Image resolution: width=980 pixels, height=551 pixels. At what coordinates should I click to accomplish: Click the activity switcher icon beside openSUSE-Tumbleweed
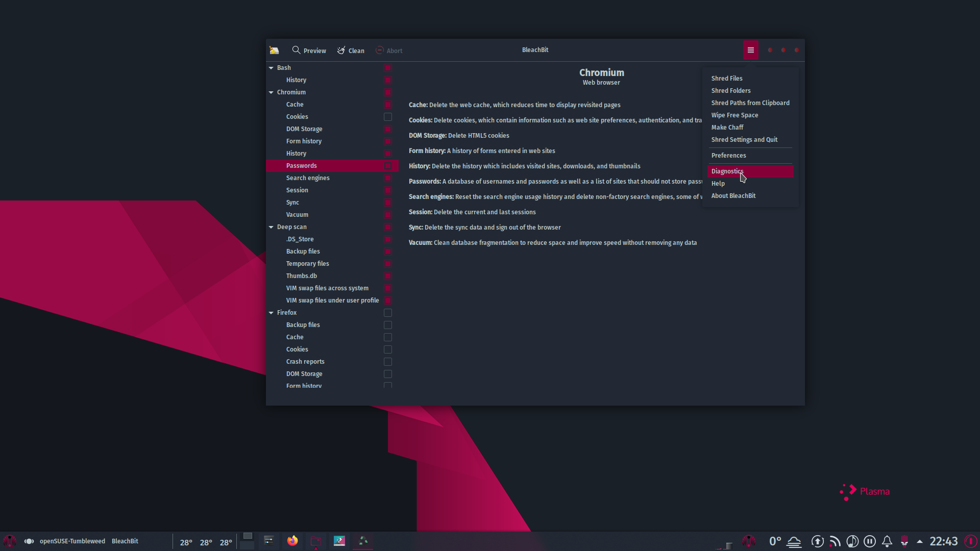point(29,541)
